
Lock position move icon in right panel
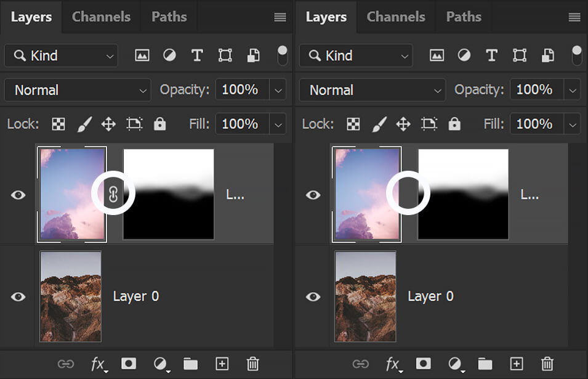click(x=403, y=124)
